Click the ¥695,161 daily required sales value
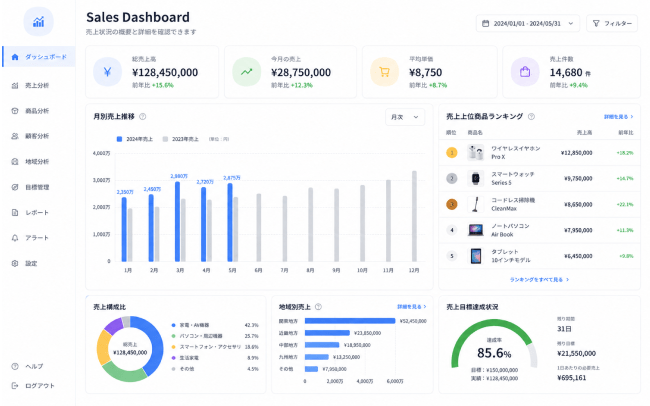This screenshot has height=406, width=650. [572, 378]
